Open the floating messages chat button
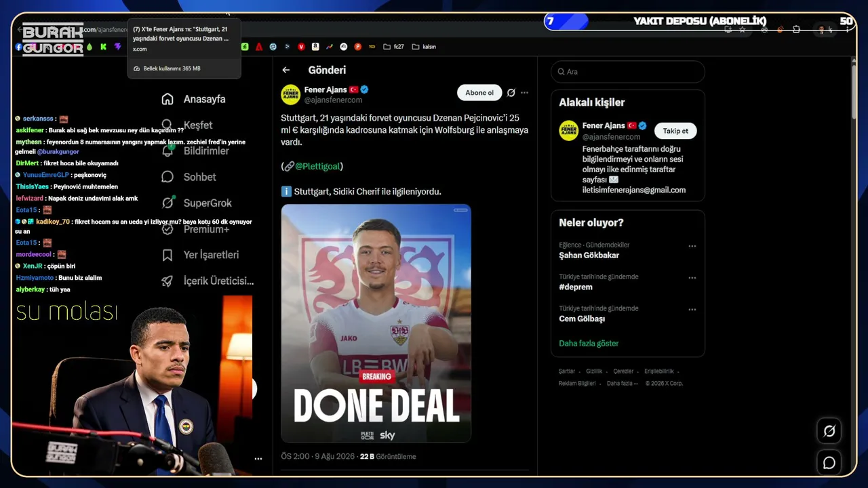 (x=829, y=462)
